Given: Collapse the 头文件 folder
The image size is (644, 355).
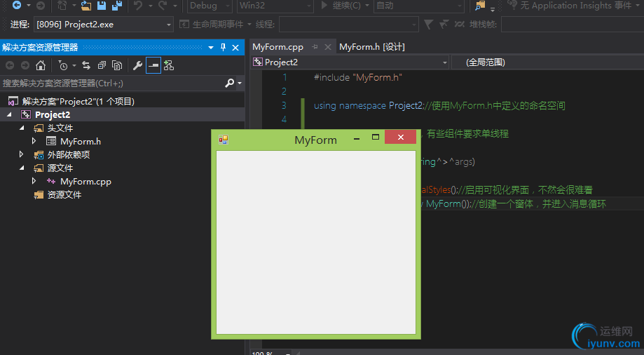Looking at the screenshot, I should (x=22, y=128).
